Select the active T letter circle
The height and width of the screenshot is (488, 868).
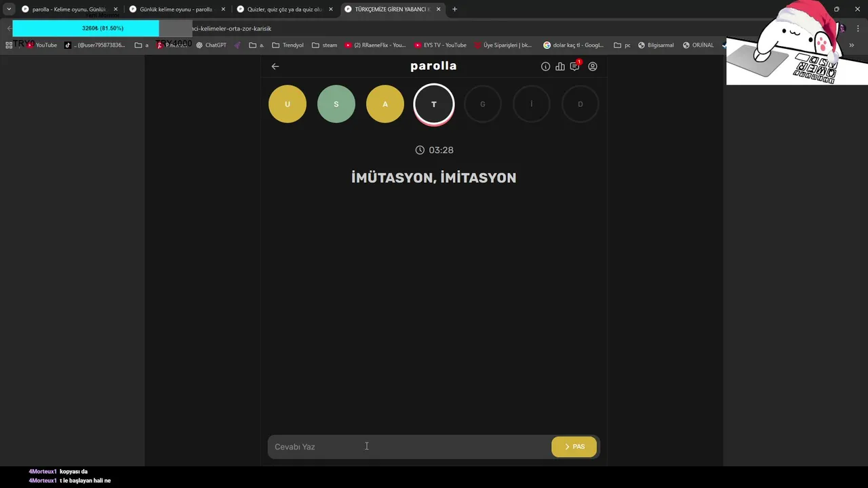point(434,104)
